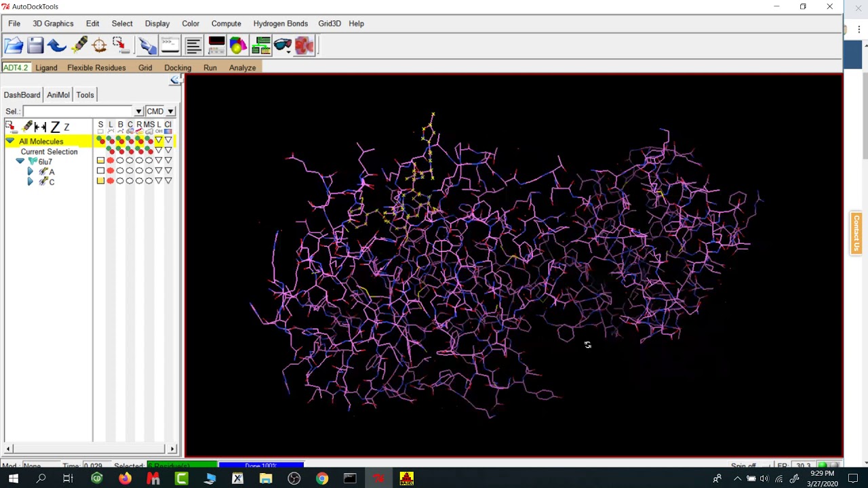Toggle ball-and-stick for All Molecules row

pyautogui.click(x=120, y=140)
